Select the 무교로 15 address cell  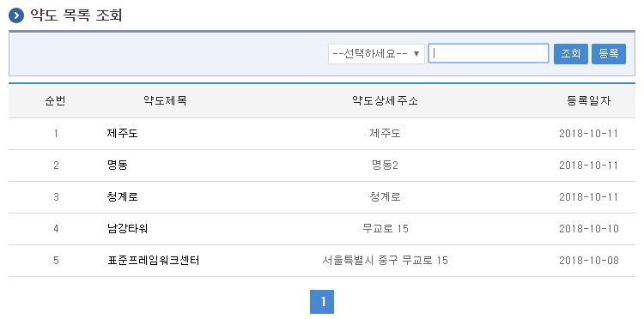click(x=386, y=229)
